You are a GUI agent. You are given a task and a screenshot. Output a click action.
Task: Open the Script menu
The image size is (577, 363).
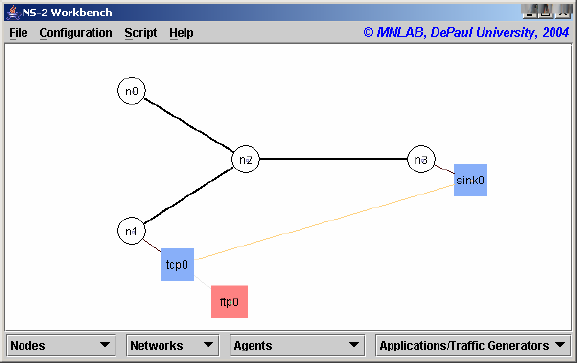coord(141,33)
